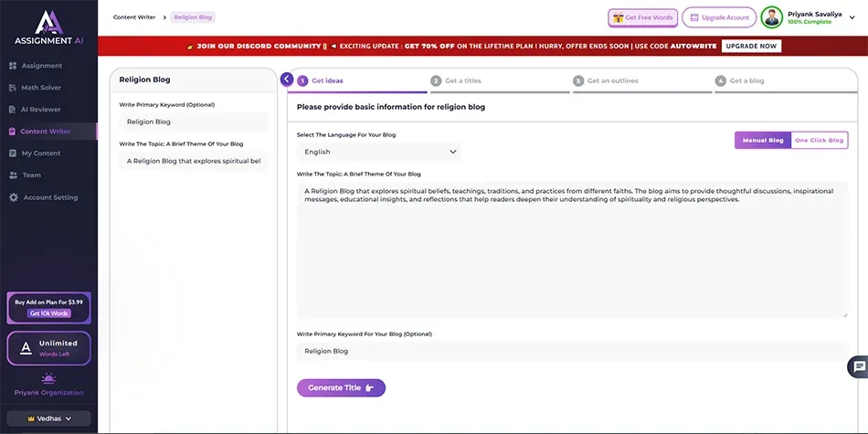Open Account Setting gear item
The height and width of the screenshot is (434, 868).
tap(13, 197)
